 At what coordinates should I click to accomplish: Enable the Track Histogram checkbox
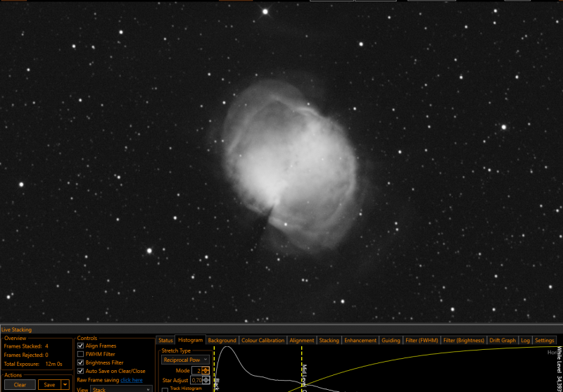point(165,390)
